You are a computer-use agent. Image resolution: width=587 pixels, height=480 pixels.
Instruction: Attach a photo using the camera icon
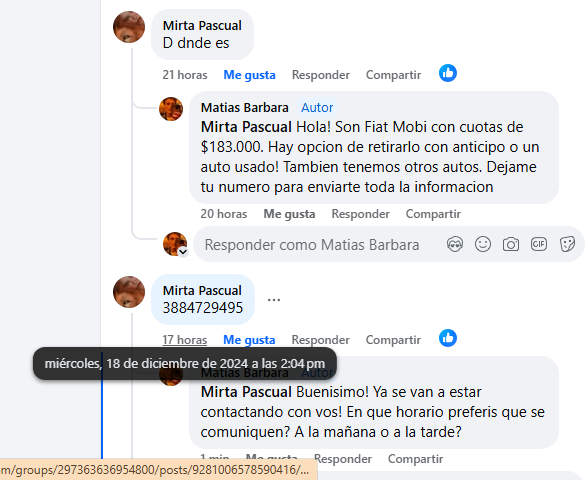511,244
